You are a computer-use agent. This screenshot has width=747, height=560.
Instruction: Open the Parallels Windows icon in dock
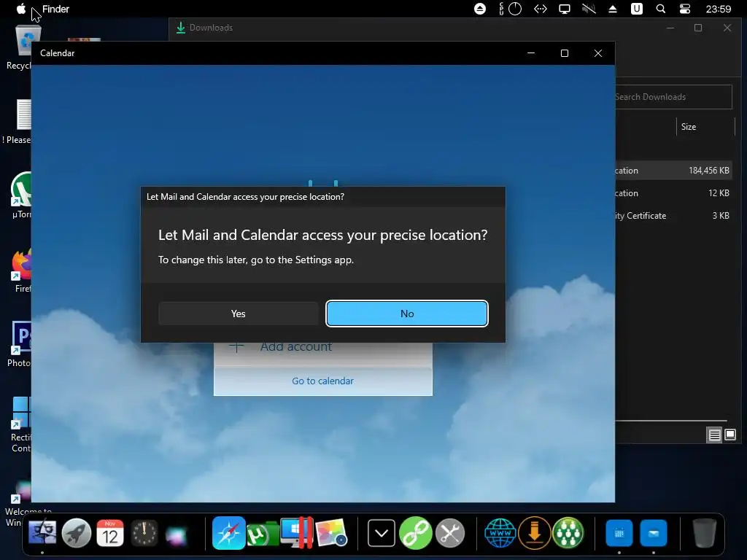click(296, 532)
